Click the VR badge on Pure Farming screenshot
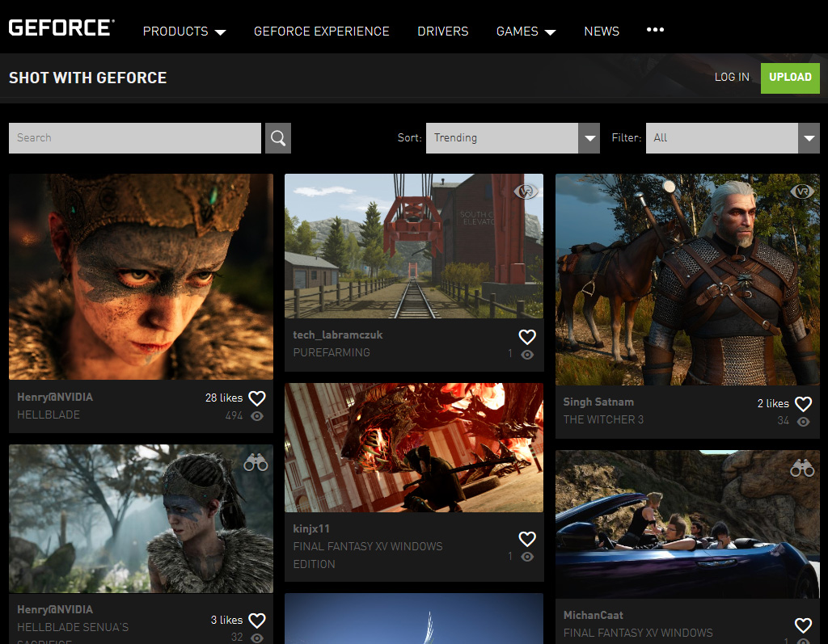Screen dimensions: 828x644 click(526, 192)
